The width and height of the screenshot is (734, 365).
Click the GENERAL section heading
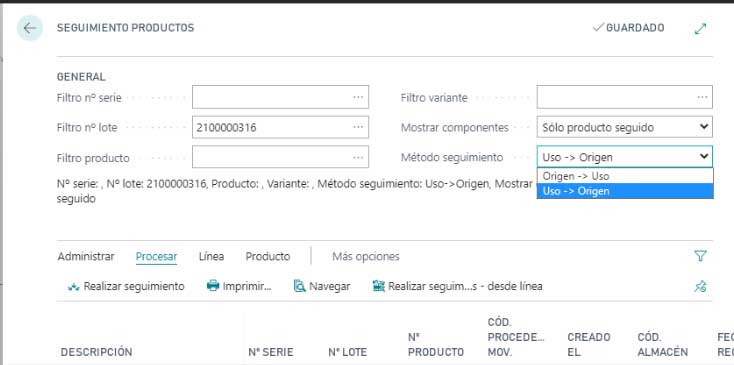81,77
